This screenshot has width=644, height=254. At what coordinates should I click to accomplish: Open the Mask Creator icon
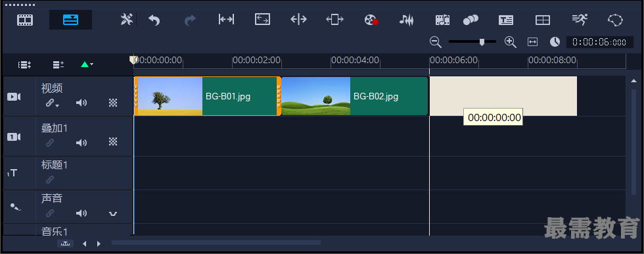[615, 20]
